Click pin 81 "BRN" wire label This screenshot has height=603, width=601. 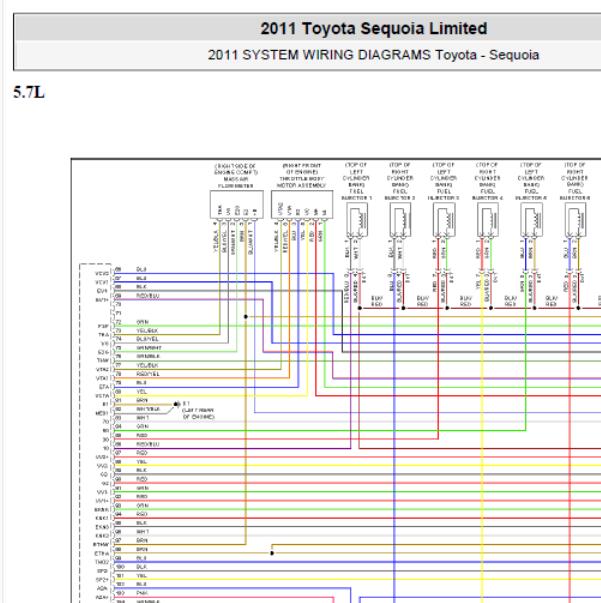142,400
